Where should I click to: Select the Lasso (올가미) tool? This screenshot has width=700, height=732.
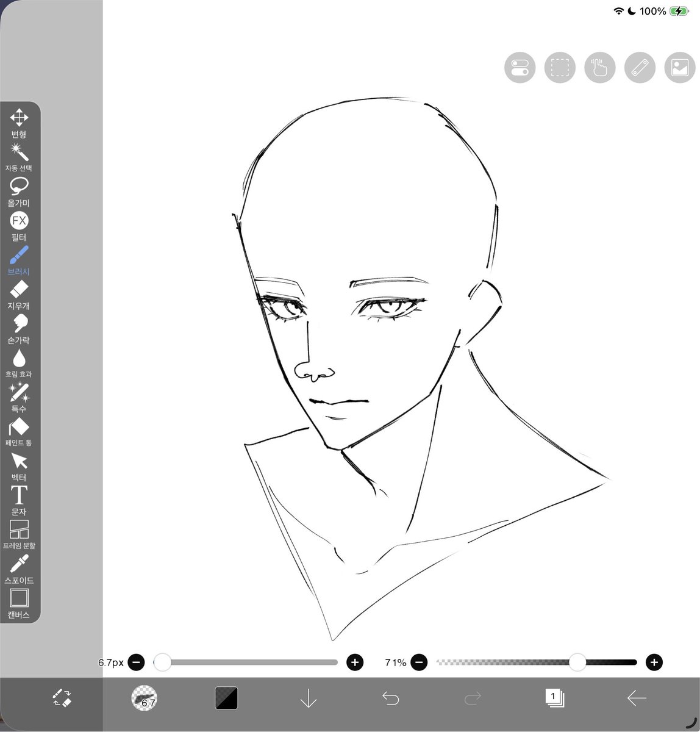19,193
